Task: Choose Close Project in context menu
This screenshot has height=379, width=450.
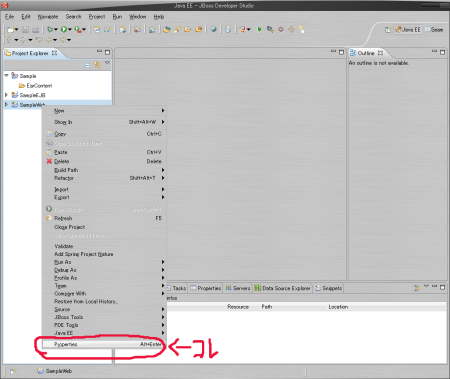Action: [104, 227]
